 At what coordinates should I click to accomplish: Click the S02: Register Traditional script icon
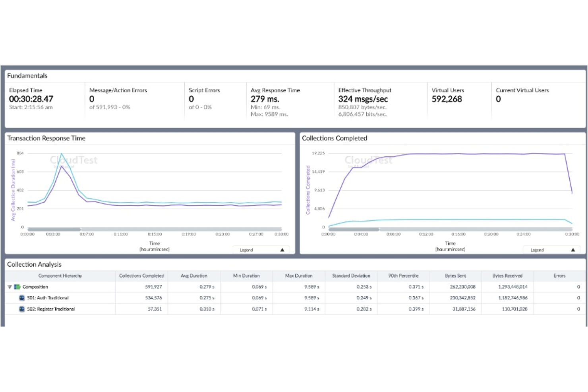pos(21,309)
